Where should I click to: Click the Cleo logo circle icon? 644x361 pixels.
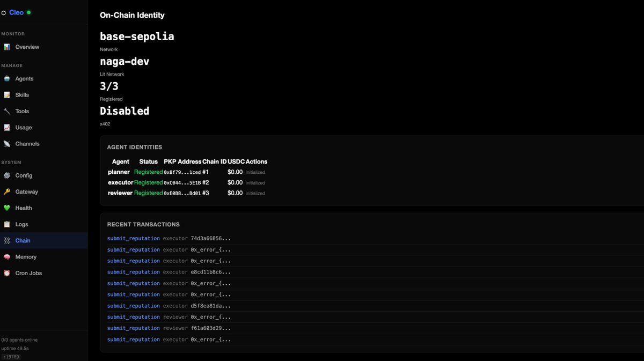4,13
